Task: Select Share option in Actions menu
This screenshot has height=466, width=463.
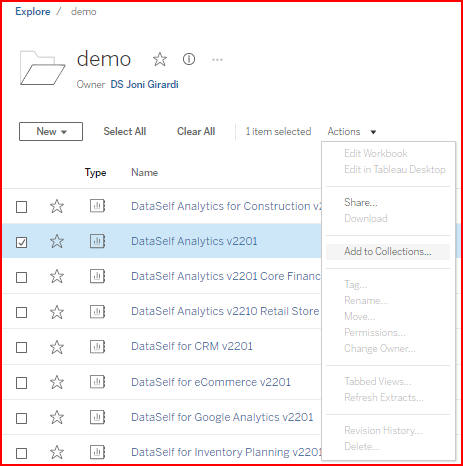Action: point(361,202)
